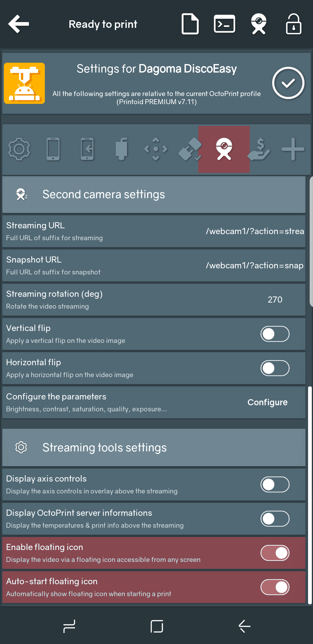313x644 pixels.
Task: Tap the Printoid orange printer logo
Action: (24, 83)
